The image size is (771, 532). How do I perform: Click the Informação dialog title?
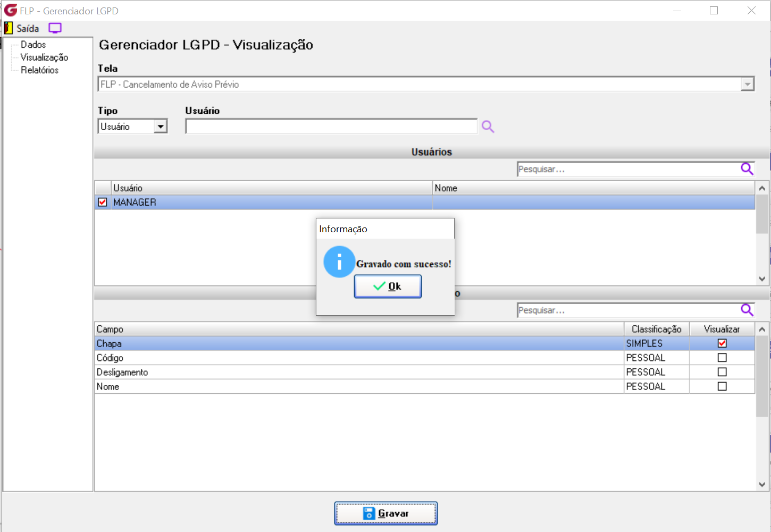pos(343,229)
